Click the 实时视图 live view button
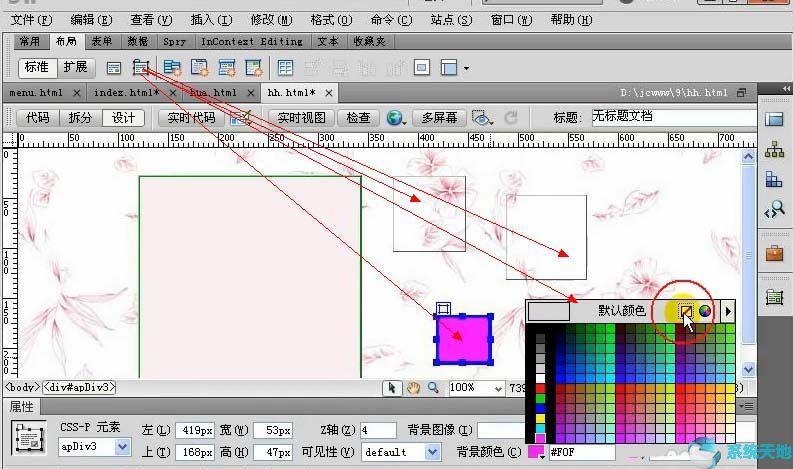 (x=301, y=118)
